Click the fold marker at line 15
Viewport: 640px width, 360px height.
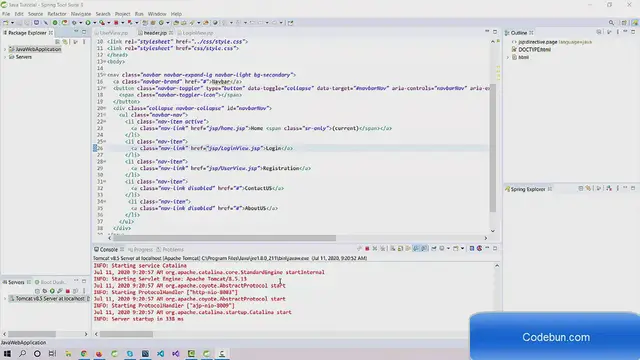tap(104, 75)
